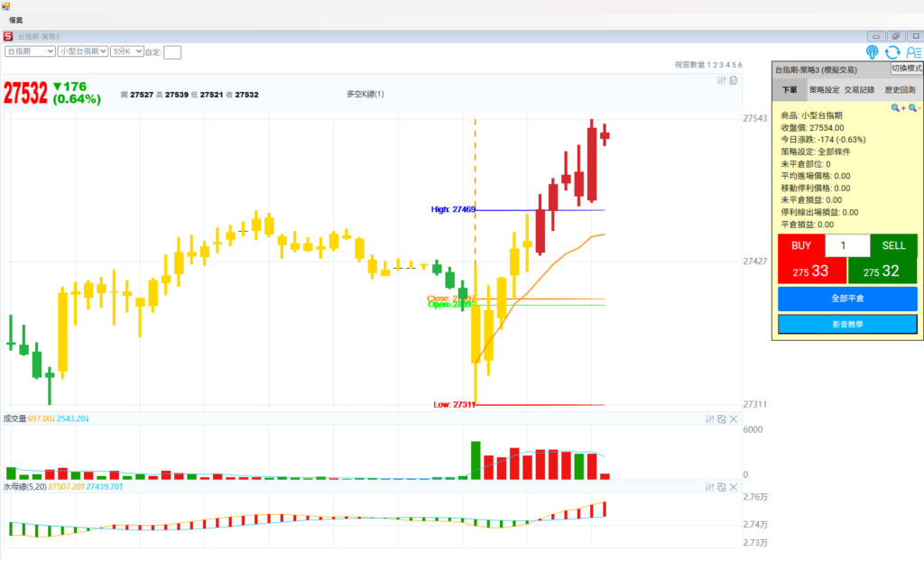Screen dimensions: 924x561
Task: Set window count to 4
Action: [728, 65]
